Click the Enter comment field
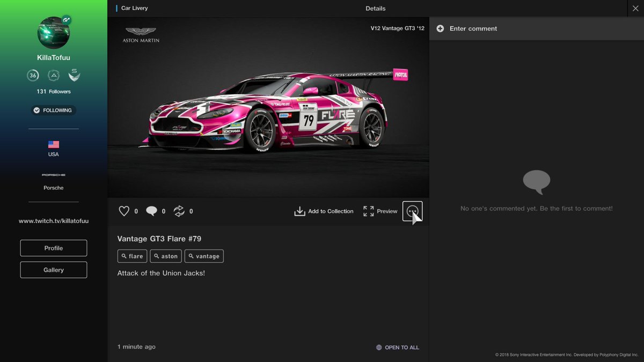Viewport: 644px width, 362px height. click(537, 28)
